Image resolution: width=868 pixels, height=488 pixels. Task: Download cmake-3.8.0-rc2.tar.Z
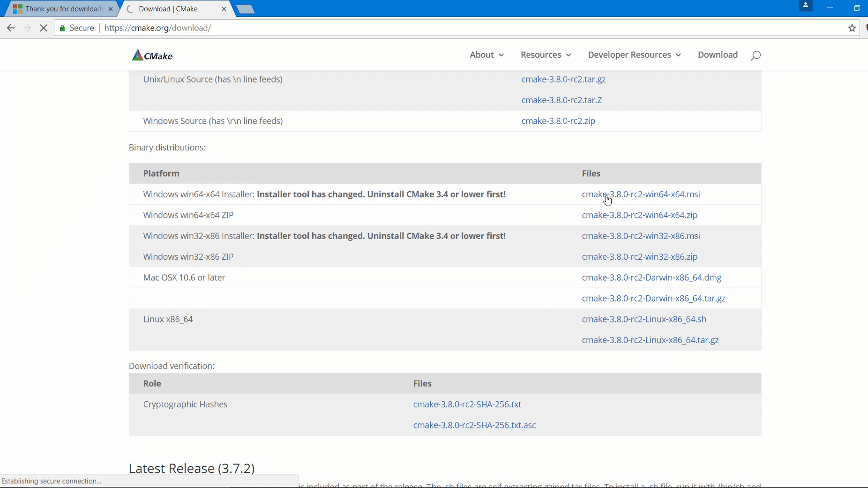pos(561,100)
